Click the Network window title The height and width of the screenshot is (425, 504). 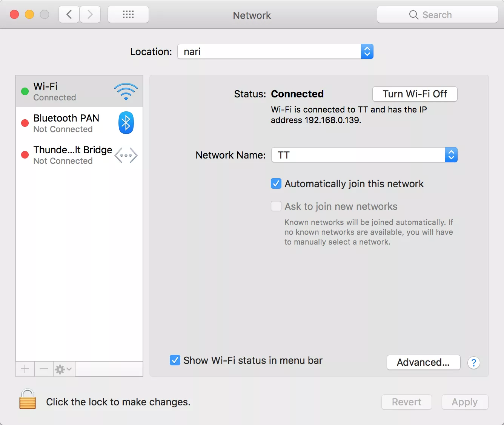click(x=252, y=15)
